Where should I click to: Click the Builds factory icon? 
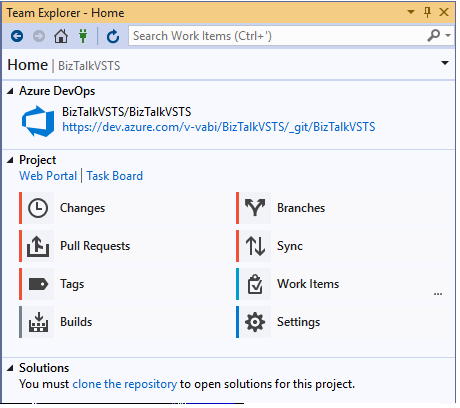[38, 322]
